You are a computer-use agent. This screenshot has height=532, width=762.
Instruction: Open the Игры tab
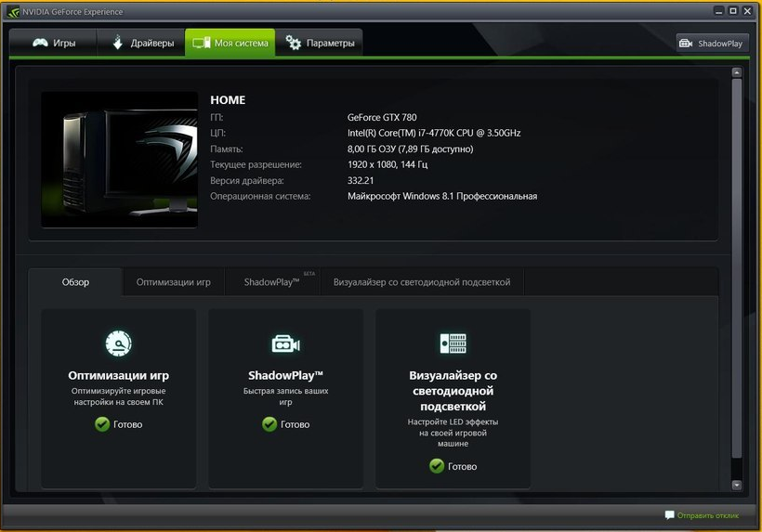(x=54, y=43)
